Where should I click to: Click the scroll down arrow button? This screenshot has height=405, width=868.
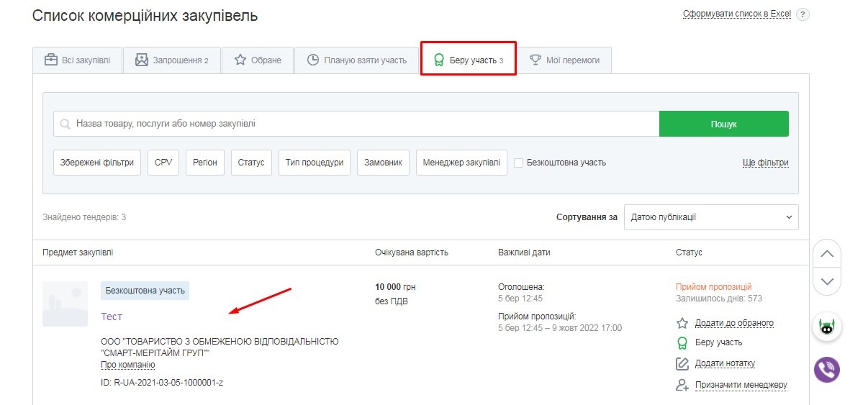[827, 281]
